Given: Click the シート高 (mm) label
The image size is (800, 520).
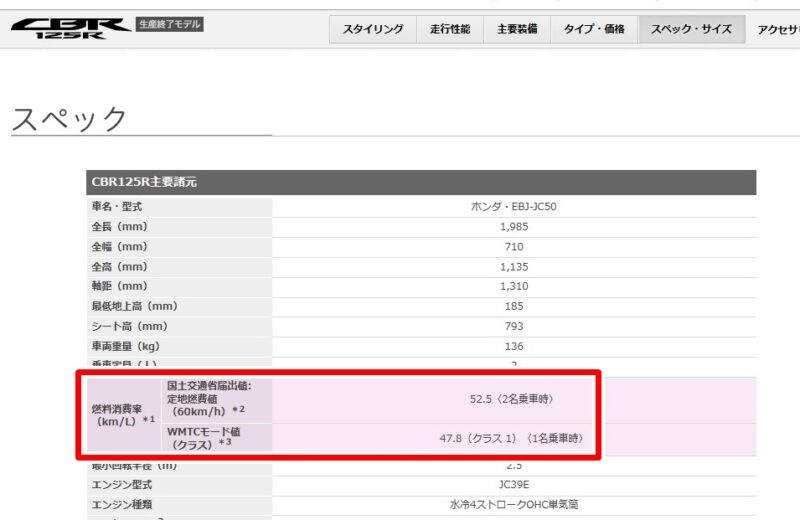Looking at the screenshot, I should 130,326.
